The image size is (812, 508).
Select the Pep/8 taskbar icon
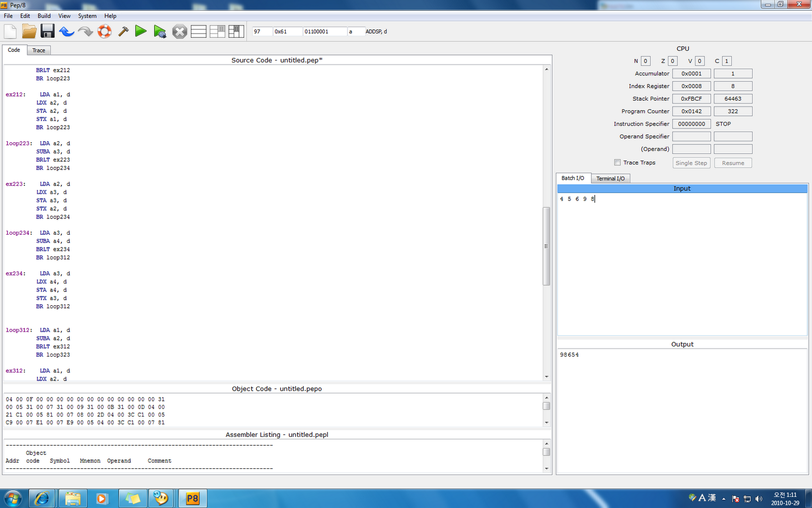[x=193, y=498]
